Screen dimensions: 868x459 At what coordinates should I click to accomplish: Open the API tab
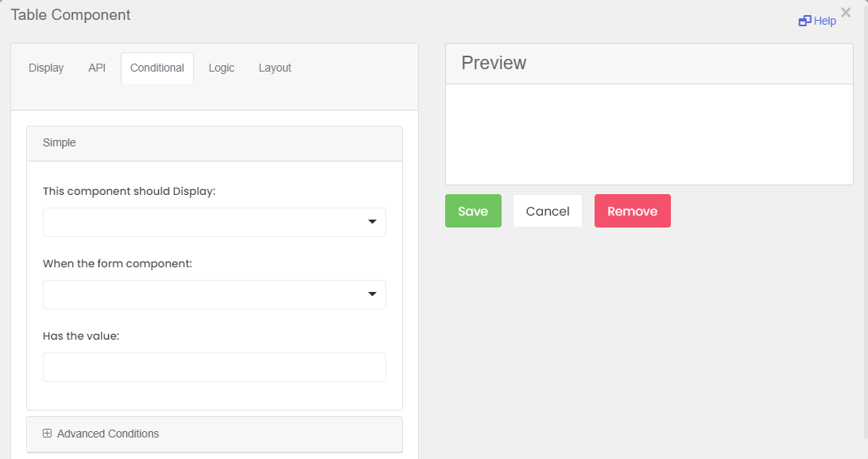(x=97, y=68)
